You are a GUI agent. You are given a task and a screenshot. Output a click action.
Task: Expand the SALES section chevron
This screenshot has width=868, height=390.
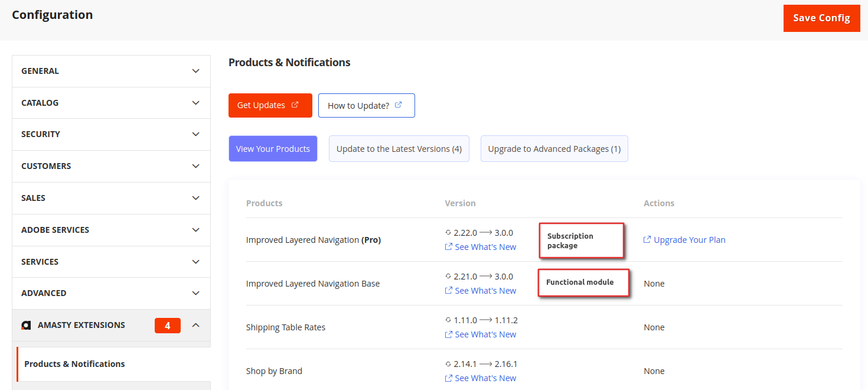pos(196,198)
